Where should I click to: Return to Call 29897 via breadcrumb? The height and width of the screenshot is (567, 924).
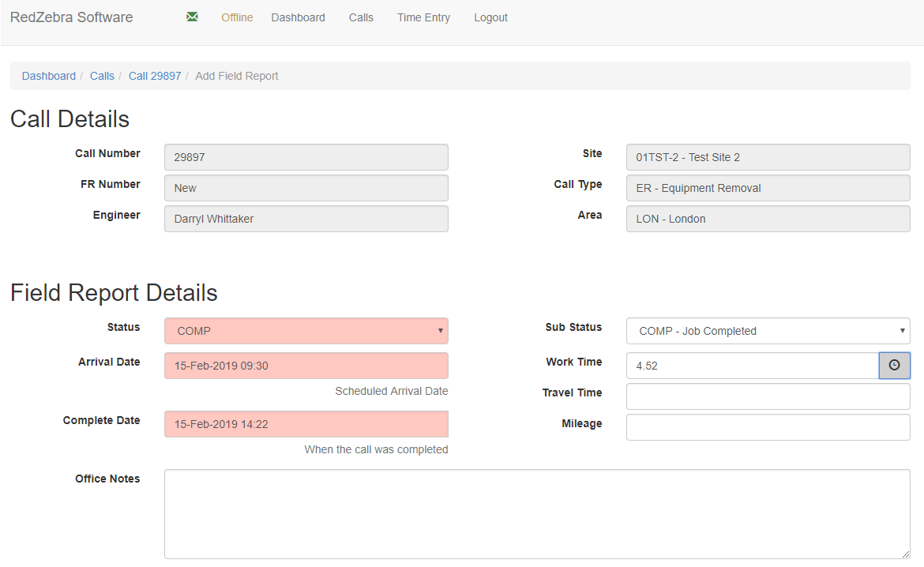[x=155, y=76]
